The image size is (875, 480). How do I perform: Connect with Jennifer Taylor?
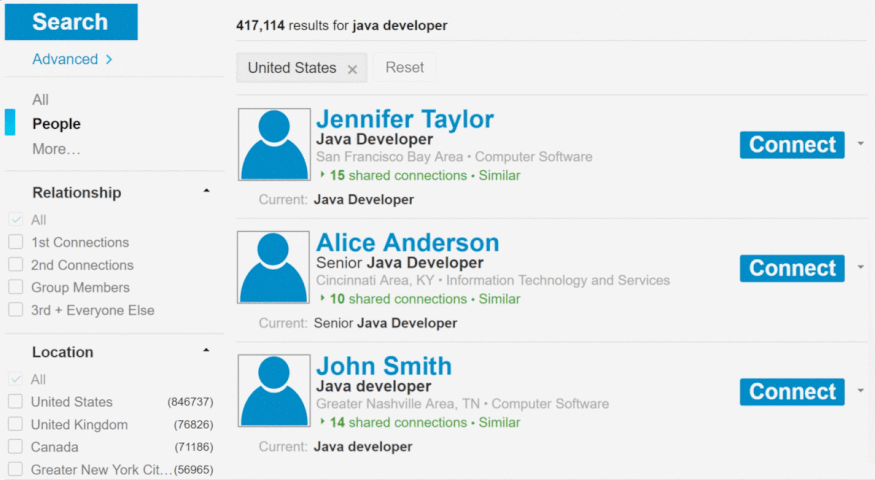click(x=792, y=145)
